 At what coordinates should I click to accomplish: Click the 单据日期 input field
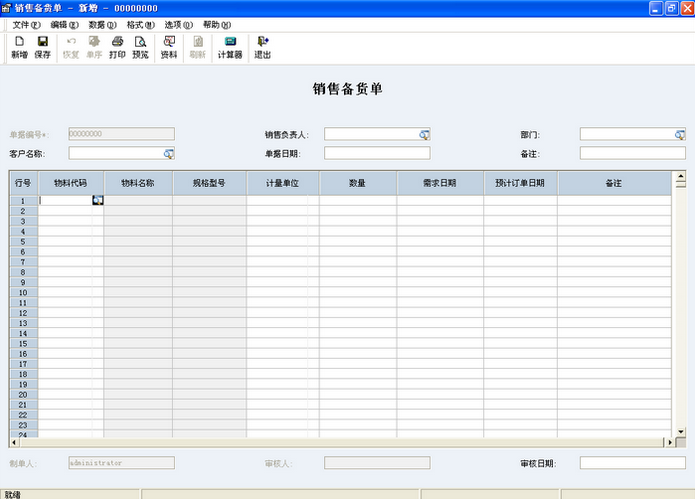376,153
